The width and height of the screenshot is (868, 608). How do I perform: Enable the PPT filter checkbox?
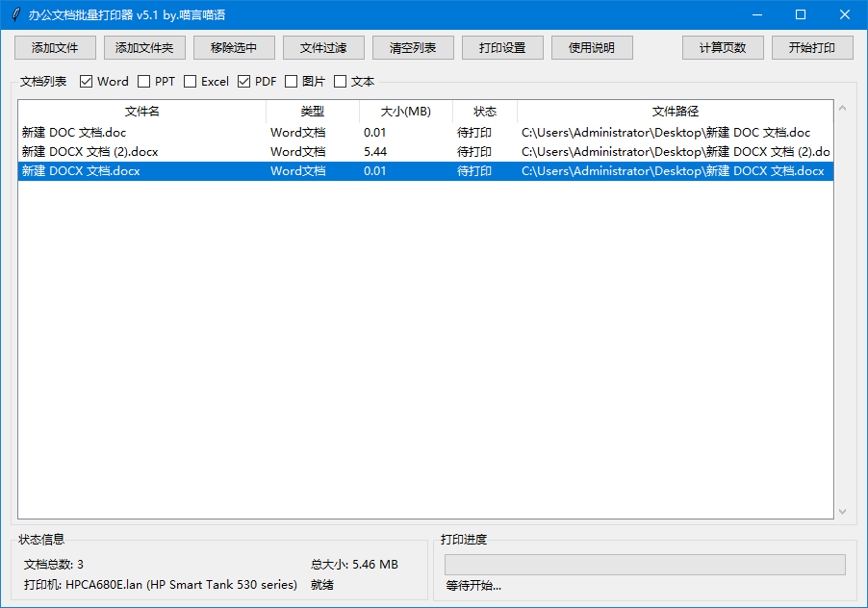(144, 82)
